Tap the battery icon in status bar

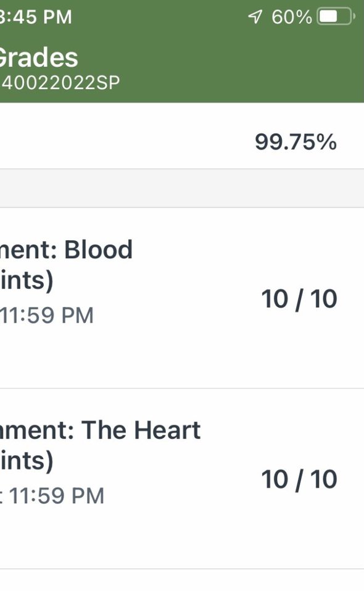pyautogui.click(x=336, y=17)
